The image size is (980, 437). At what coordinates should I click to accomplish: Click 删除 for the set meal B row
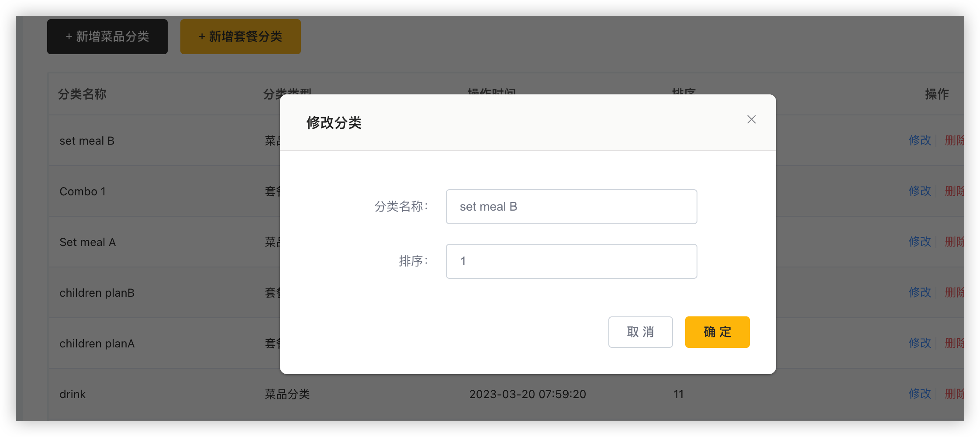(x=956, y=140)
